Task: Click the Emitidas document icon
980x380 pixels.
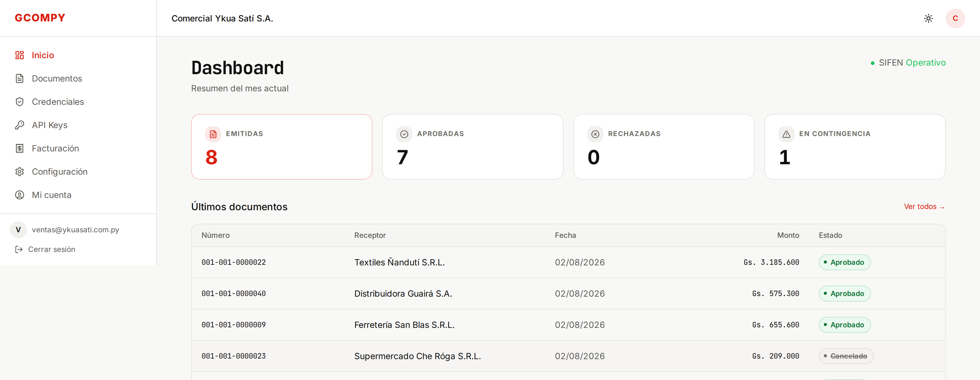Action: coord(213,134)
